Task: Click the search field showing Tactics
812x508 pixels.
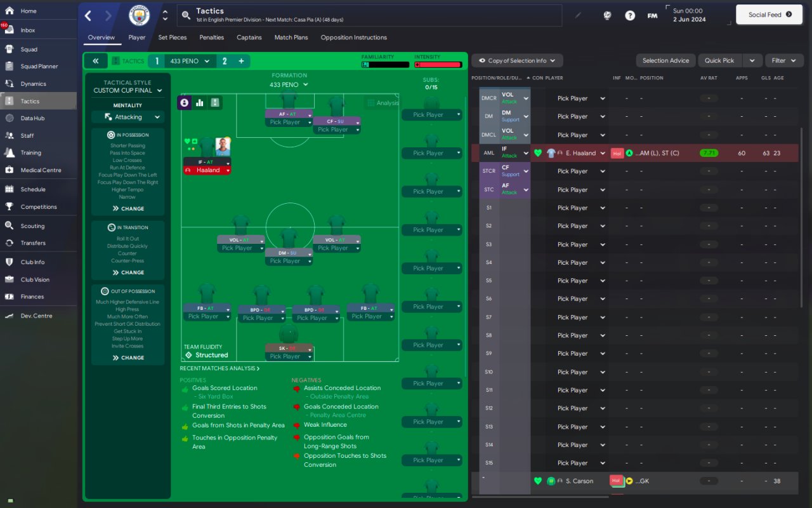Action: pos(369,15)
